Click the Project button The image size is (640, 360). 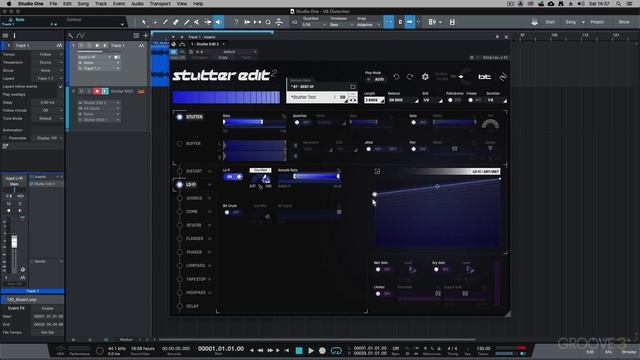point(597,22)
